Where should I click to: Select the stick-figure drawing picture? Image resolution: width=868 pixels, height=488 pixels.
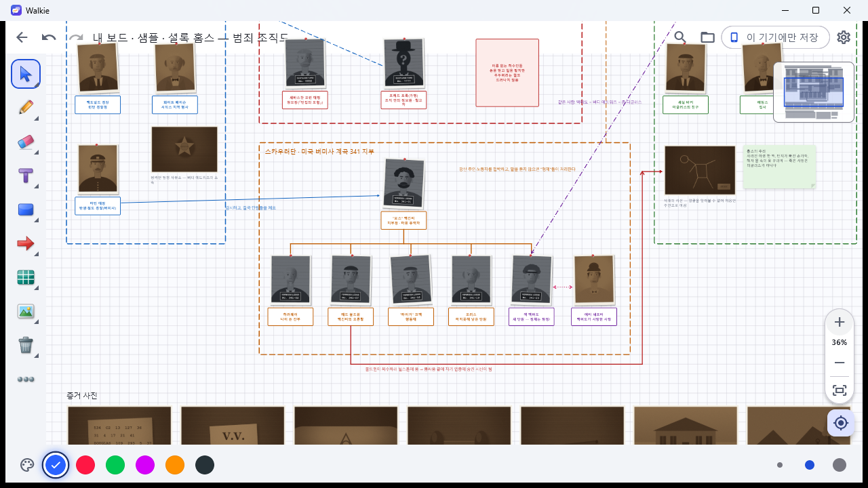coord(700,170)
